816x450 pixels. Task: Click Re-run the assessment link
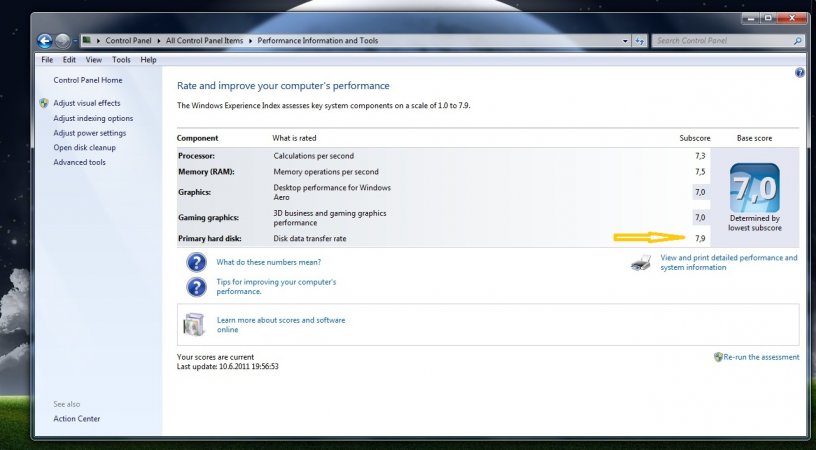(x=761, y=357)
